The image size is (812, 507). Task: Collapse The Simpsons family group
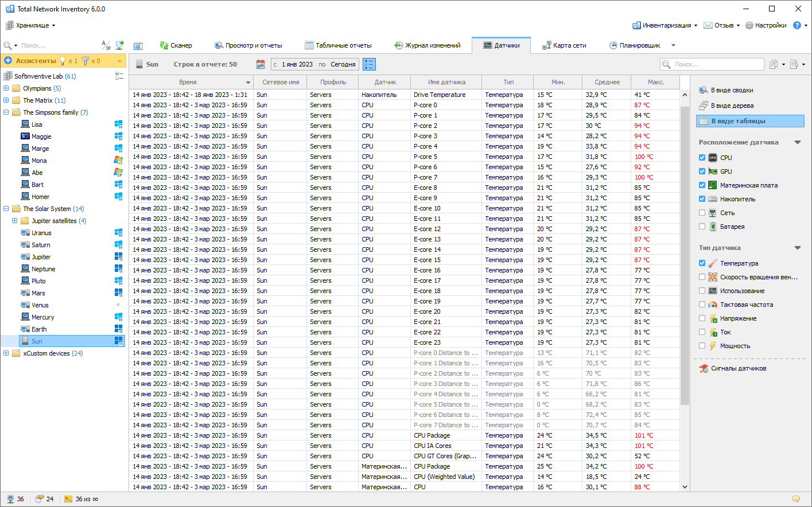[x=6, y=112]
